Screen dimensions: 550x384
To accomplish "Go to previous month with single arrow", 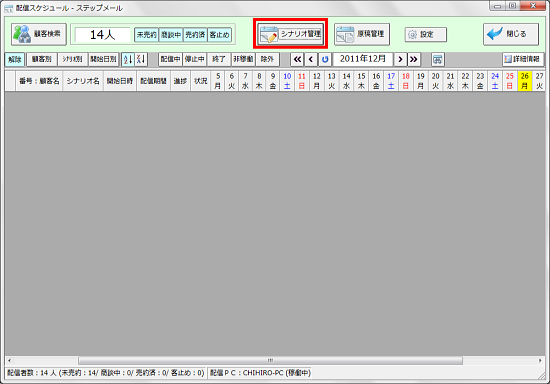I will 311,59.
